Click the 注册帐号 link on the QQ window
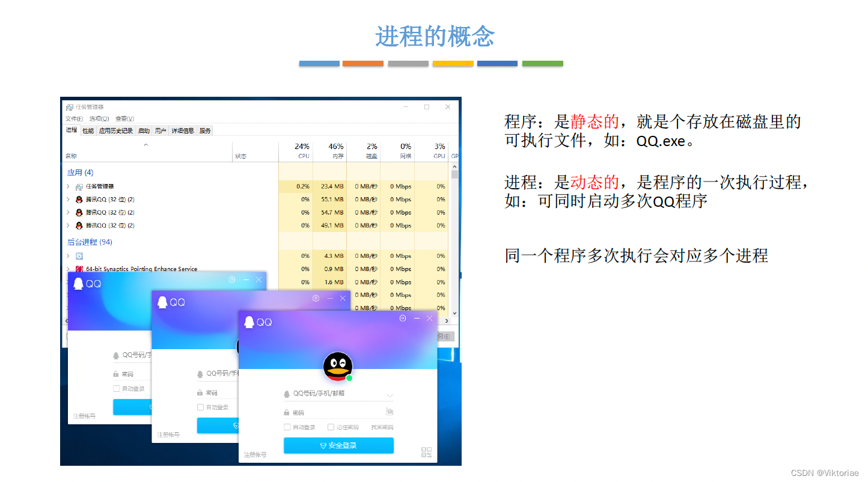Screen dimensions: 868x482 click(256, 456)
